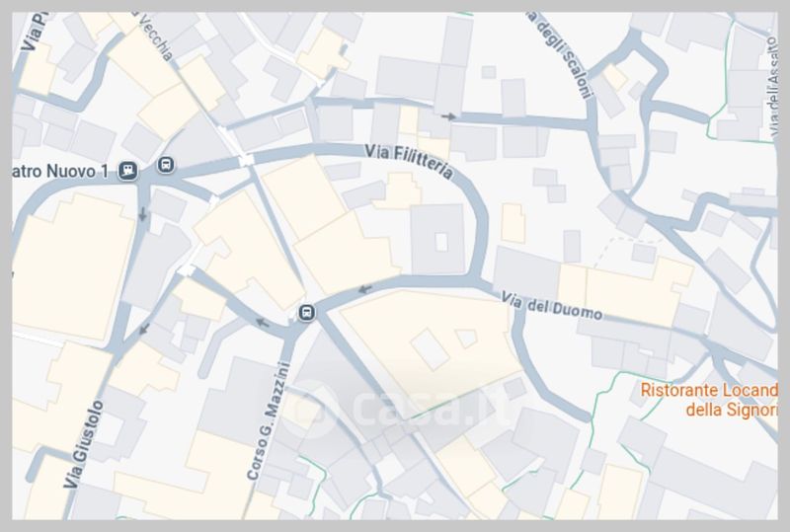Click the tram stop icon beside Teatro Nuovo 1

pyautogui.click(x=128, y=171)
